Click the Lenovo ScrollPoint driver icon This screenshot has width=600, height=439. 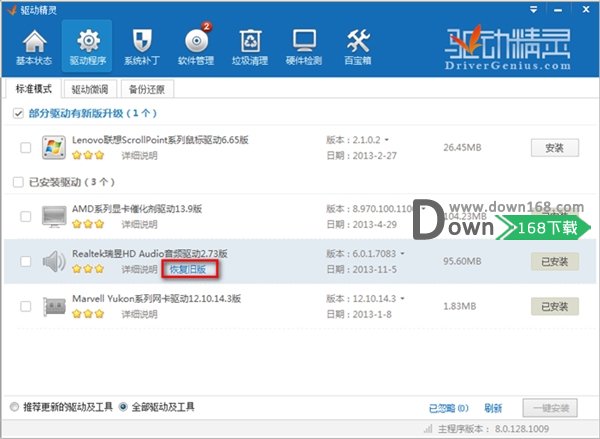[54, 147]
